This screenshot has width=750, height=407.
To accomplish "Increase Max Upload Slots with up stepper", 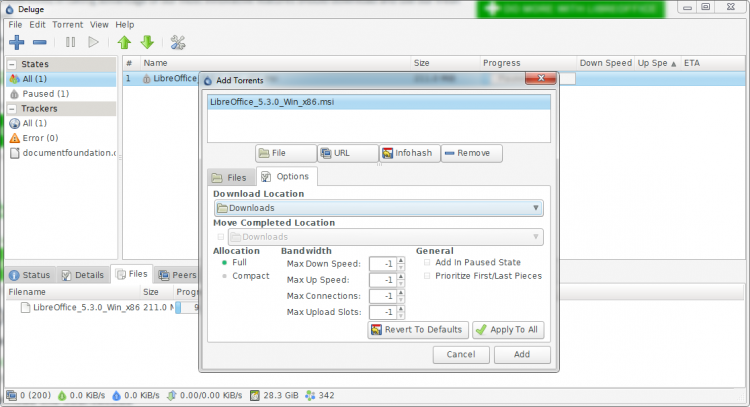I will (x=401, y=309).
